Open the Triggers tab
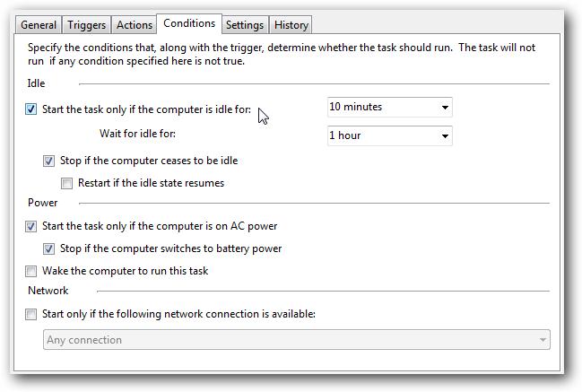The image size is (582, 392). click(88, 25)
